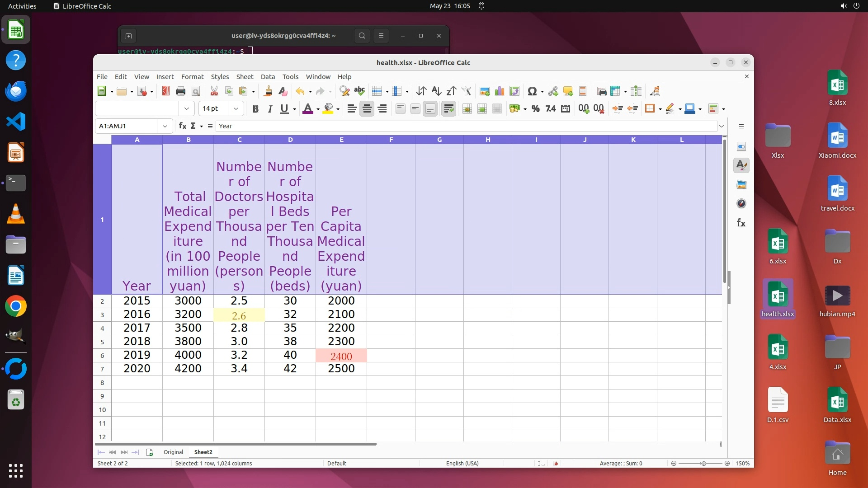Viewport: 868px width, 488px height.
Task: Click the Insert Chart icon
Action: pos(500,91)
